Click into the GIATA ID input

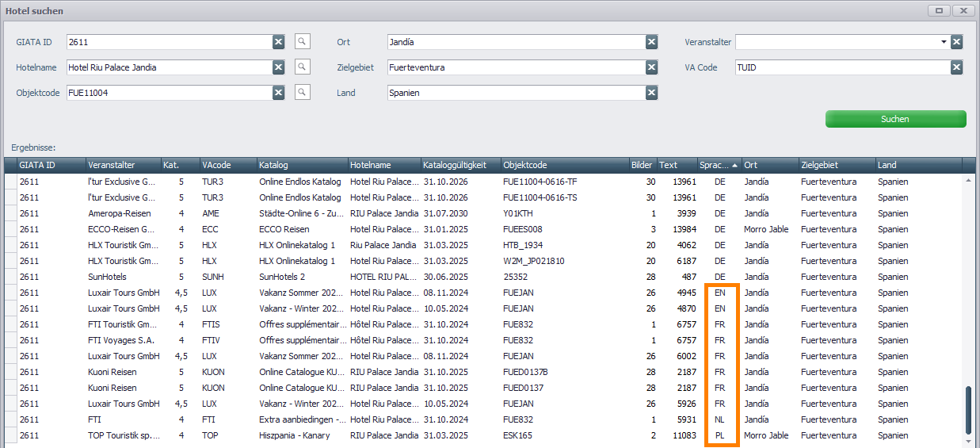170,42
